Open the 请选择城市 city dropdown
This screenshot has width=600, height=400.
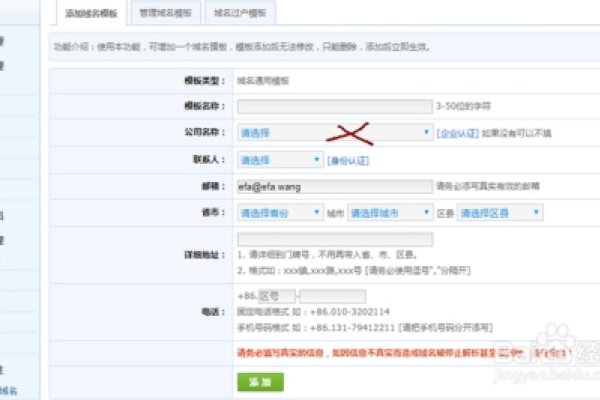click(x=390, y=212)
